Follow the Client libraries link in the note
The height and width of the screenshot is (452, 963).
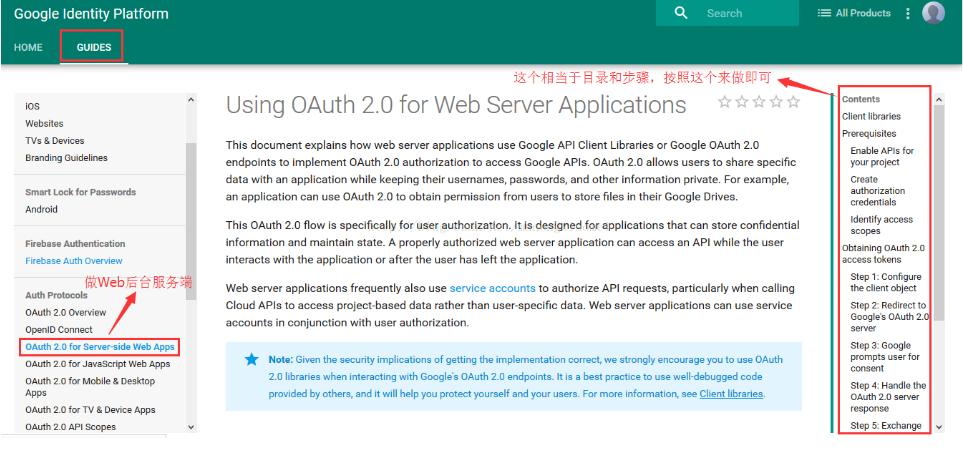tap(731, 394)
